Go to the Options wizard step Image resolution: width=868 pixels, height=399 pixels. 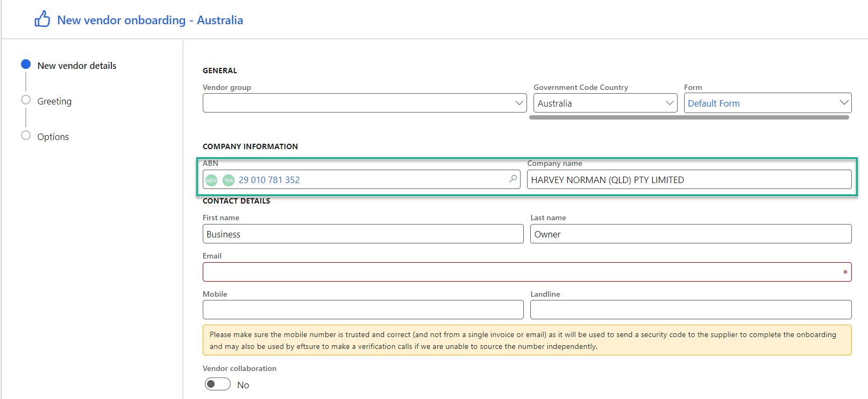(53, 137)
